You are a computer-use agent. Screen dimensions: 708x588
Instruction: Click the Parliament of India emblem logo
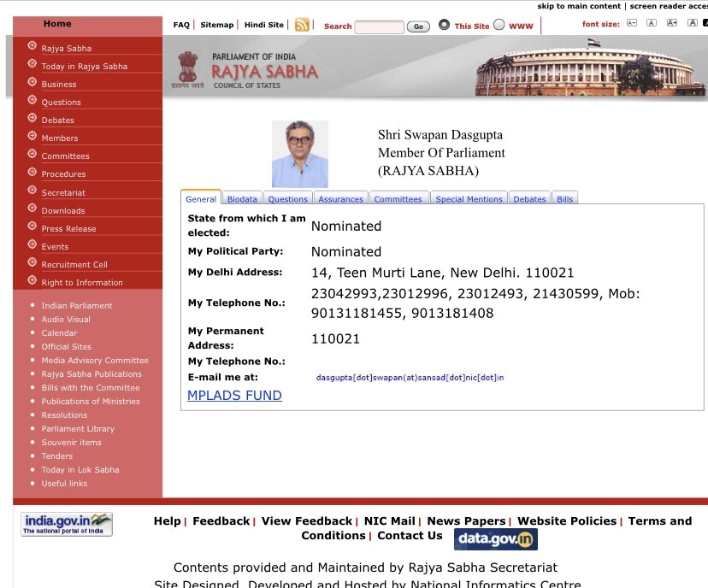tap(186, 68)
